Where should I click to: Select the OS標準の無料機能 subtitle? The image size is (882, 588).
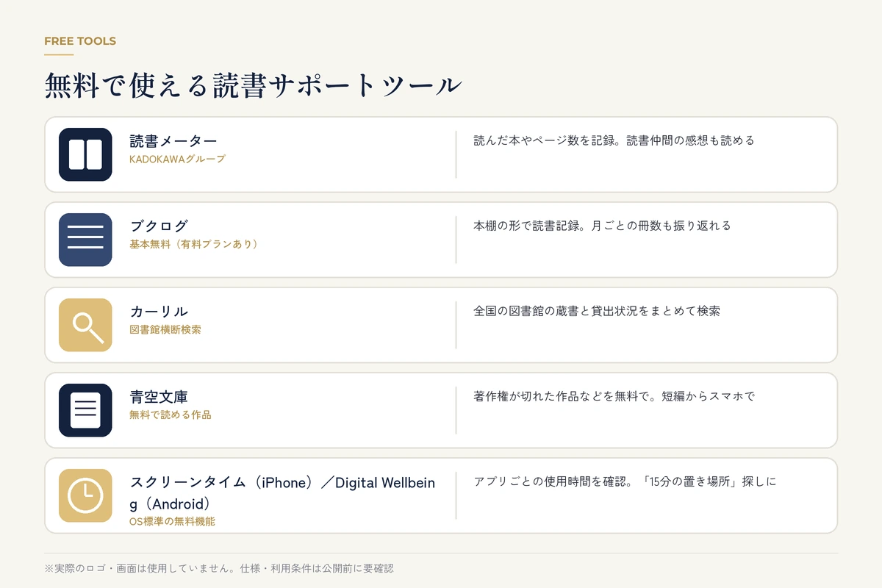pyautogui.click(x=173, y=521)
